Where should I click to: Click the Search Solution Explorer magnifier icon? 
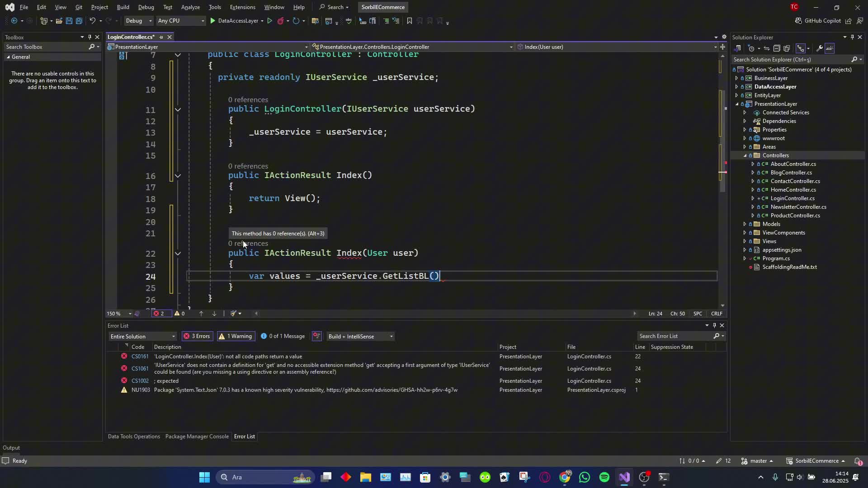tap(854, 60)
